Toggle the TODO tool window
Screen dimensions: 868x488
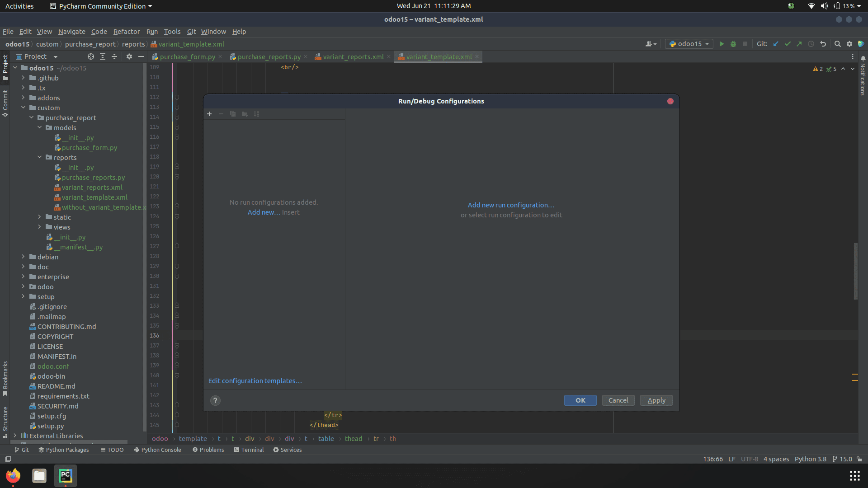[112, 450]
